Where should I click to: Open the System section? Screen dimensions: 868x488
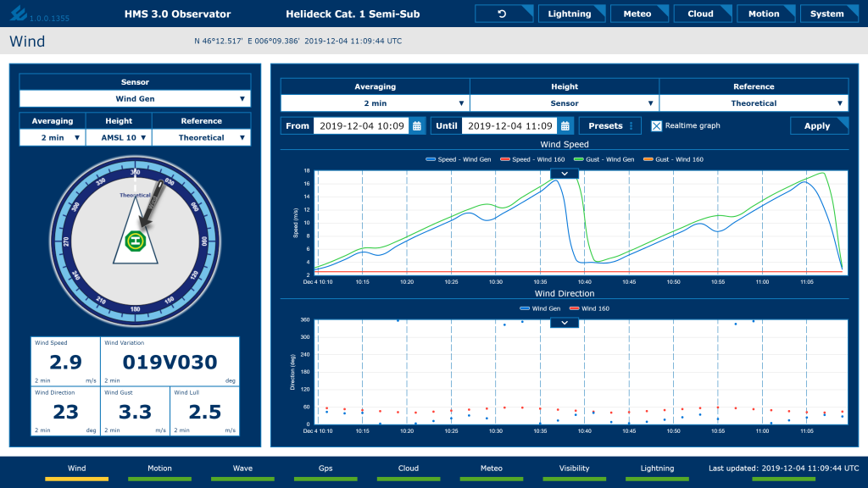[x=829, y=13]
